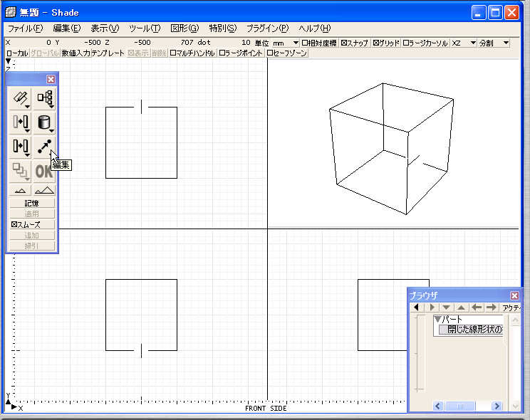This screenshot has height=420, width=530.
Task: Open the 編集(E) menu
Action: coord(66,28)
